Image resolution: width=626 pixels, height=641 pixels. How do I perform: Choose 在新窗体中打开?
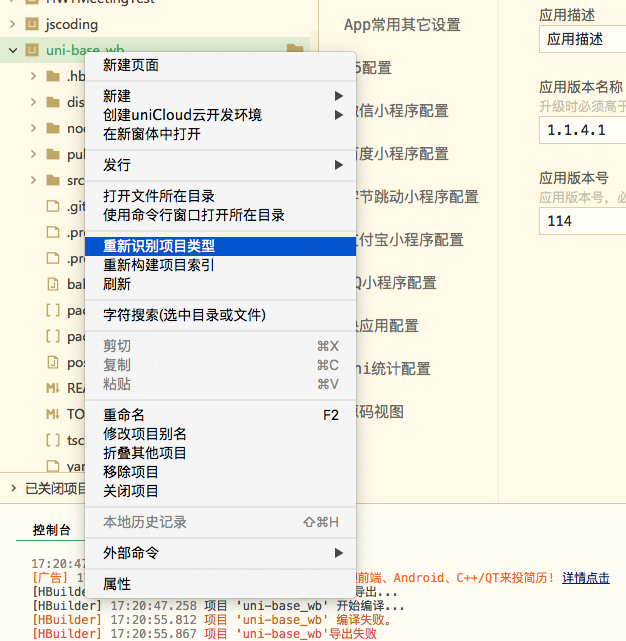tap(220, 134)
